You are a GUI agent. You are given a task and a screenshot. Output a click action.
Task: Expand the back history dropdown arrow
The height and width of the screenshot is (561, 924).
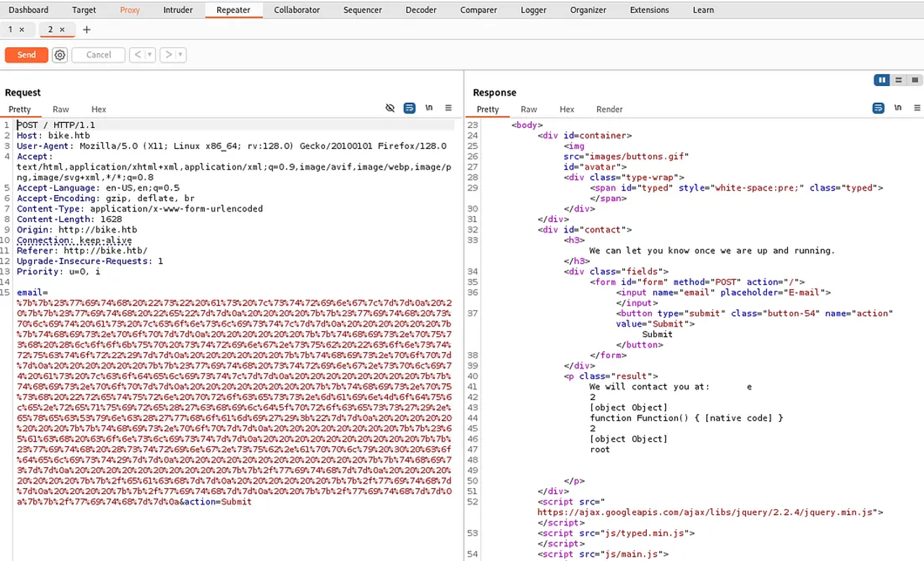point(150,55)
